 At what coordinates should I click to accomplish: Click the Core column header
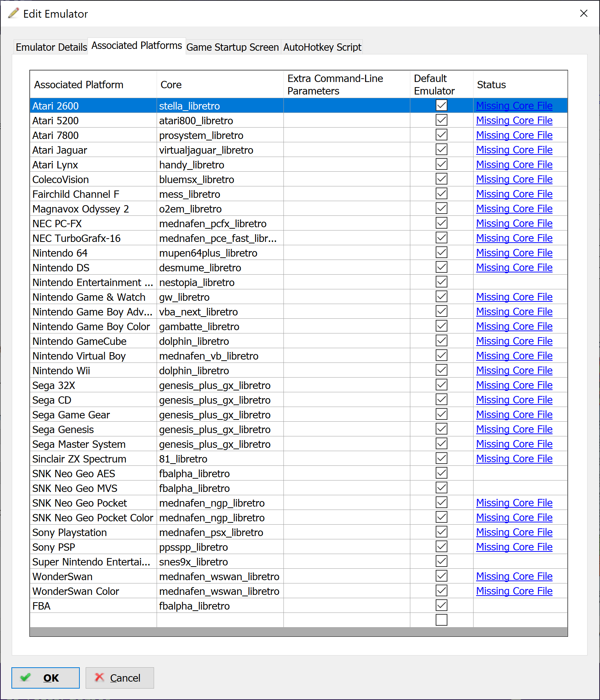[x=220, y=85]
